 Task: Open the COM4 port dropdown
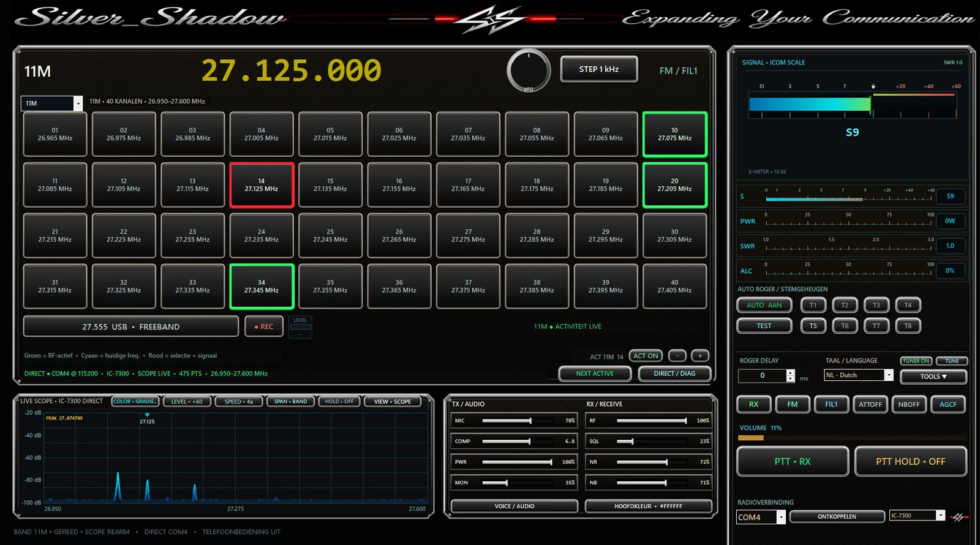point(761,517)
